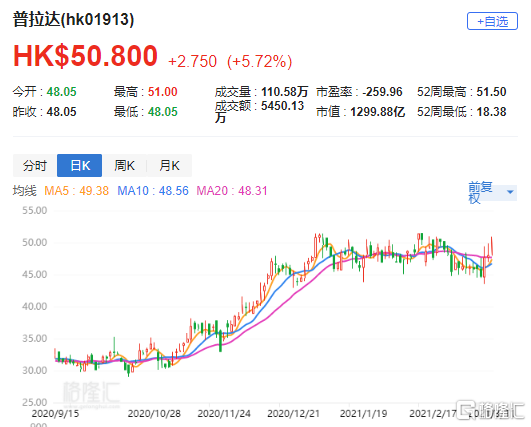Click the stock title 普拉达(hk01913)
This screenshot has width=531, height=427.
point(73,19)
